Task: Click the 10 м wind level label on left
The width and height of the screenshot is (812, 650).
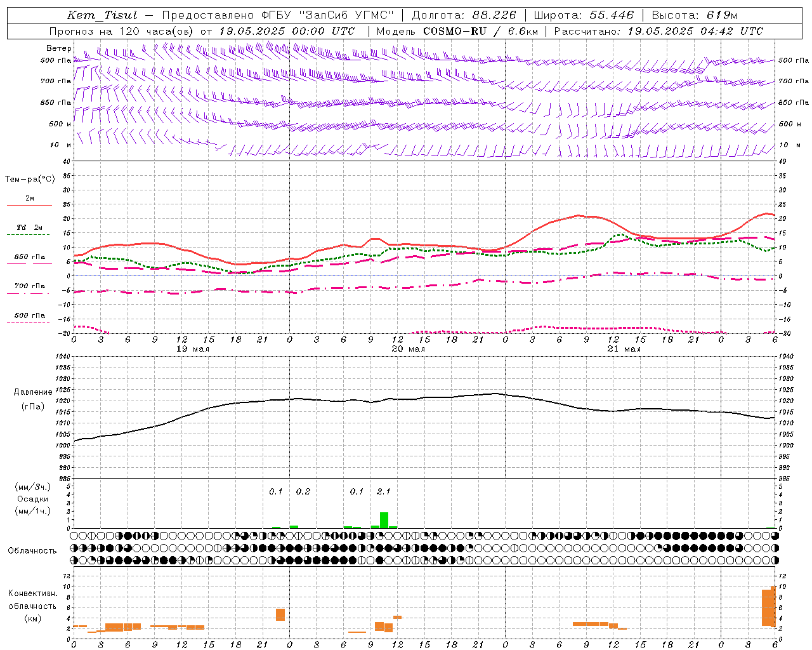Action: (x=61, y=145)
